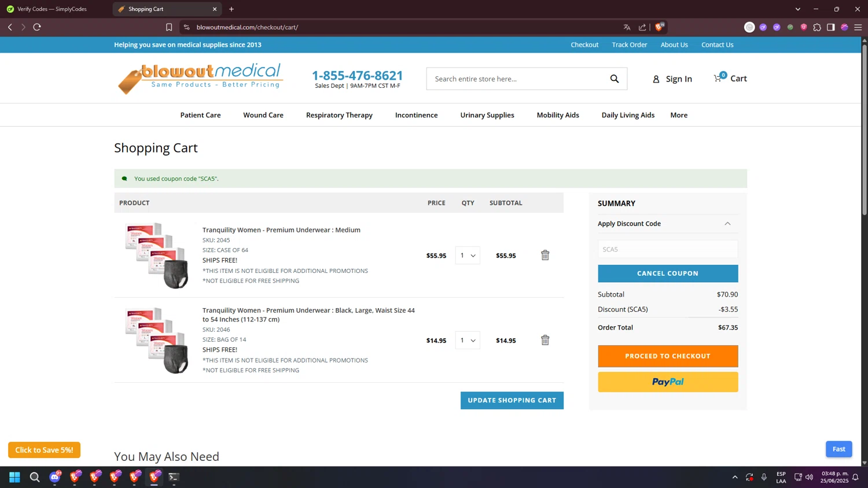Click the volume speaker tray icon
The height and width of the screenshot is (488, 868).
(809, 477)
